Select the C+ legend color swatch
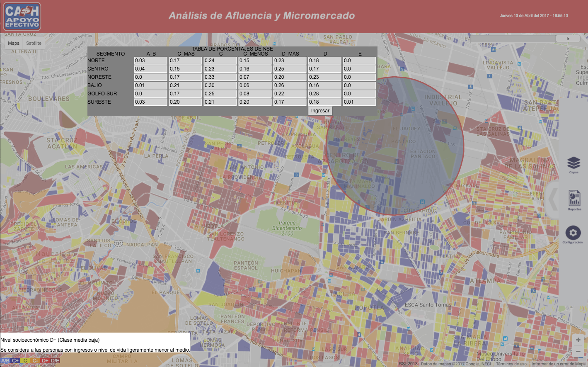This screenshot has height=367, width=588. [15, 361]
